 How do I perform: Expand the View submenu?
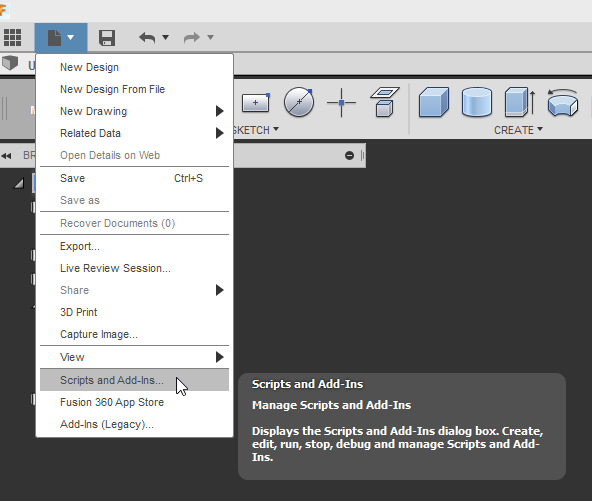(134, 357)
